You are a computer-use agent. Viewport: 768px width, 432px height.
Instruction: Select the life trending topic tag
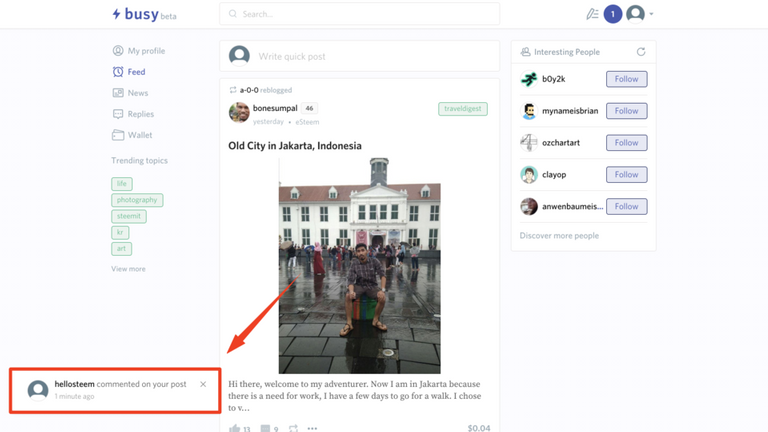[x=122, y=184]
